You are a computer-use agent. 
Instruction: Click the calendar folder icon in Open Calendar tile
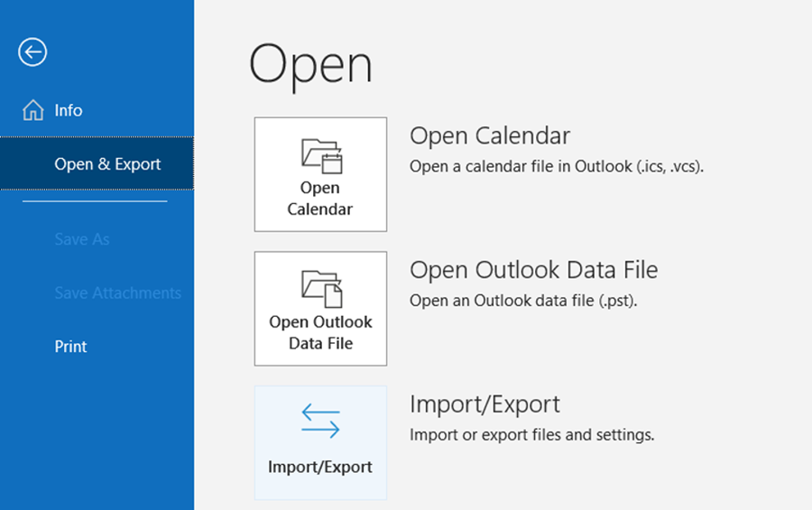[320, 155]
